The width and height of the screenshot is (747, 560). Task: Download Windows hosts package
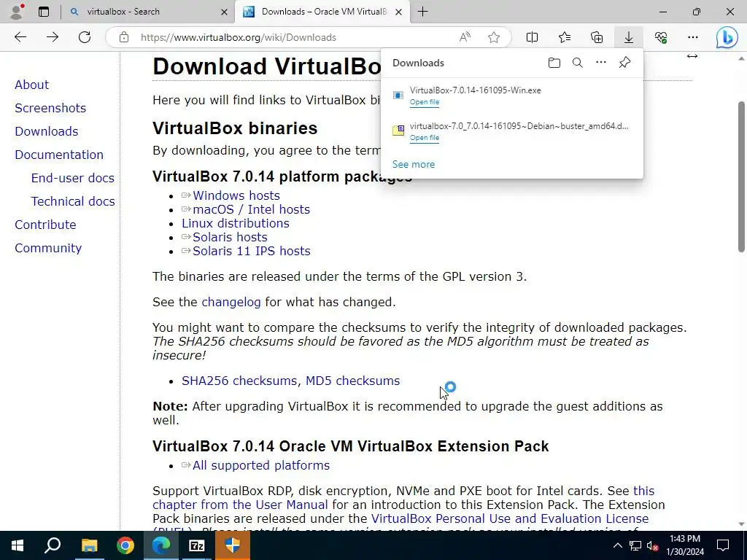236,195
